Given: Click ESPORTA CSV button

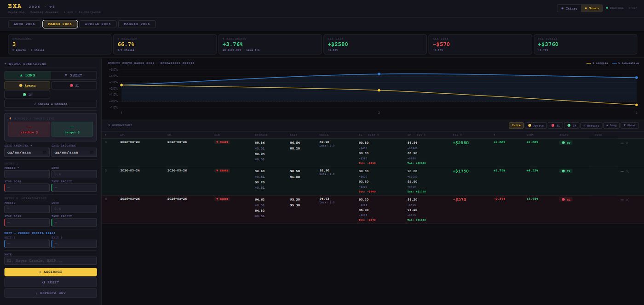Looking at the screenshot, I should [x=51, y=293].
